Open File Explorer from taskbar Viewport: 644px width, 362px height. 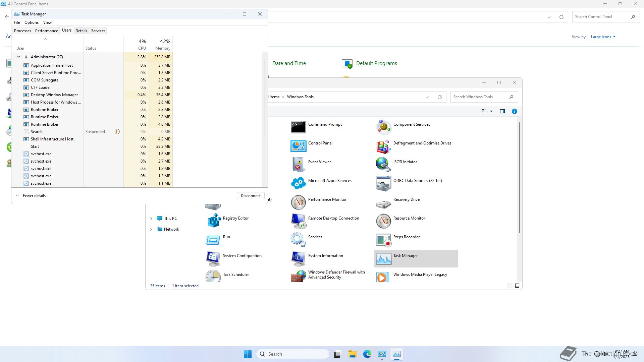point(352,354)
